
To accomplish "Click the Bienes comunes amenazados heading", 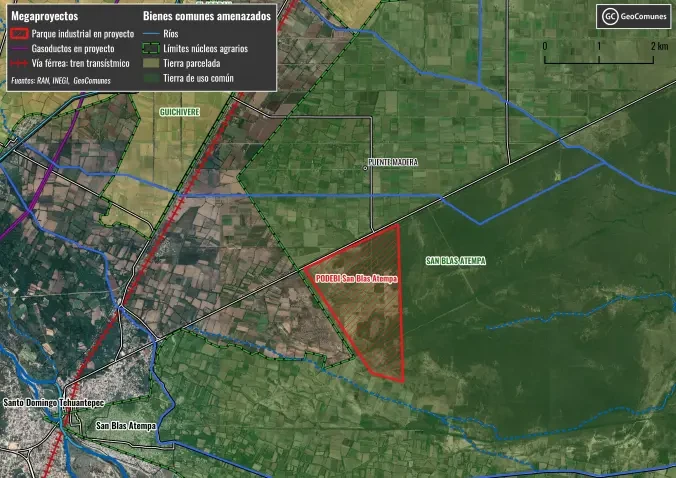I will pyautogui.click(x=206, y=17).
